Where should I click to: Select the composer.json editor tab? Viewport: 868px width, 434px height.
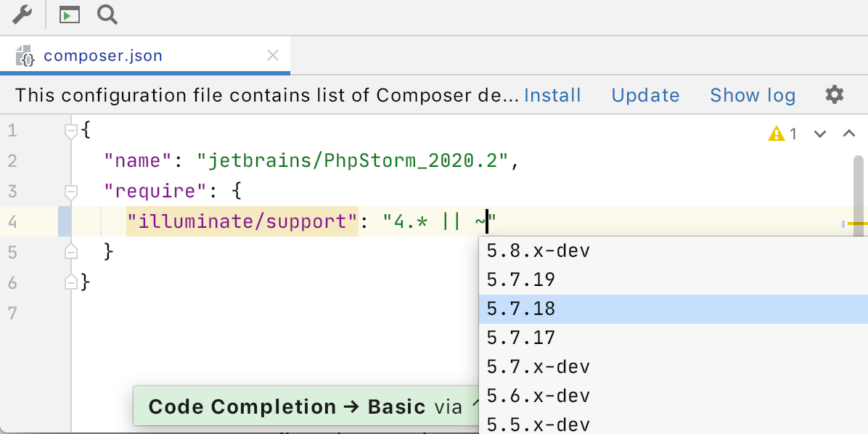tap(145, 56)
